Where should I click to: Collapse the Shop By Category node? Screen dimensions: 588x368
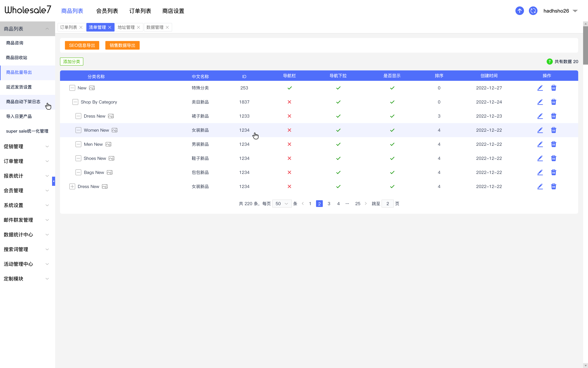click(75, 102)
